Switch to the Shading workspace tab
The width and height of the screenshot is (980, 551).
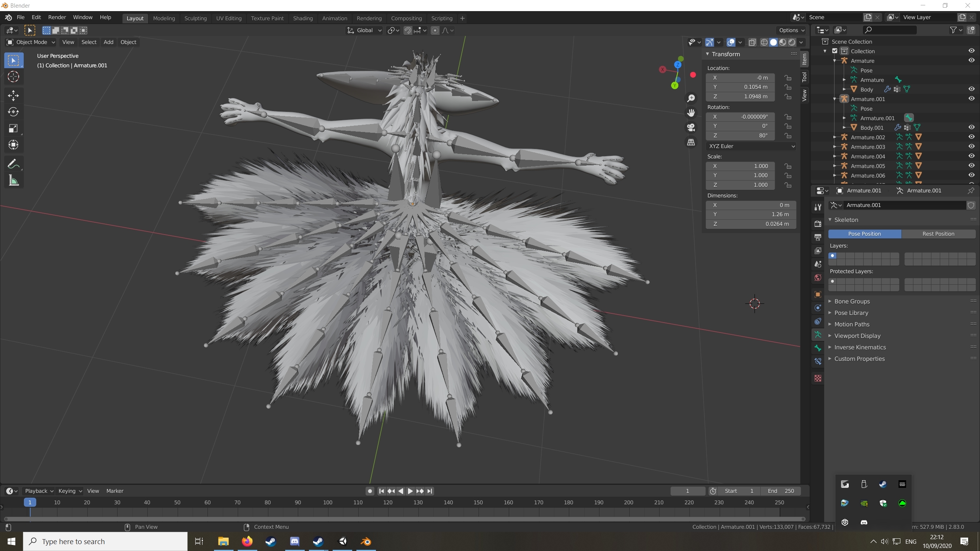(x=302, y=18)
